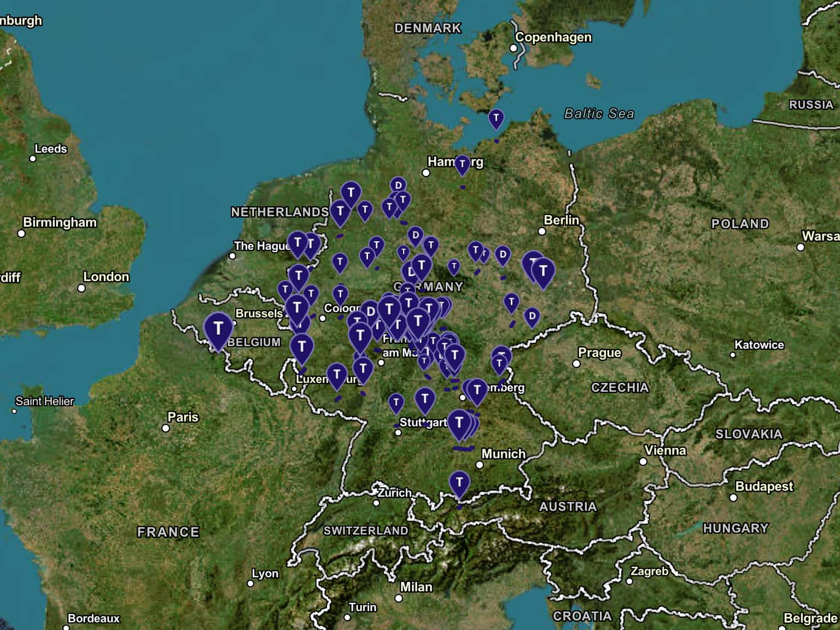Select the T marker right of the Nuremberg dot
This screenshot has height=630, width=840.
pos(477,390)
